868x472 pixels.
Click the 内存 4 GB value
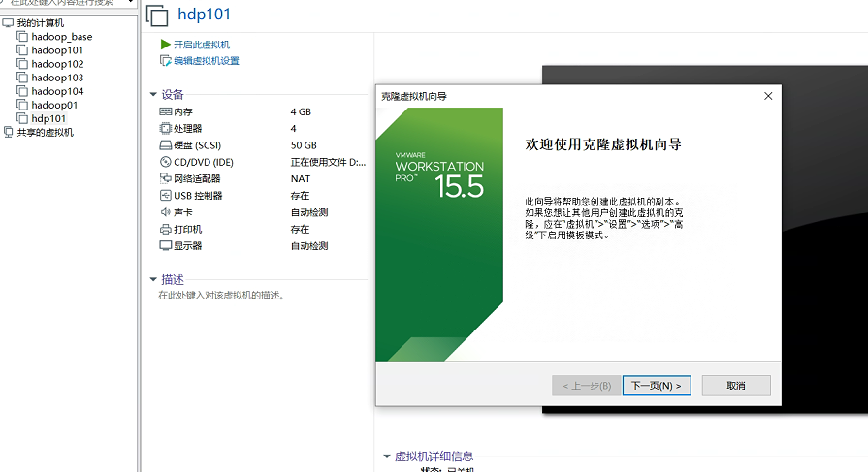click(302, 111)
